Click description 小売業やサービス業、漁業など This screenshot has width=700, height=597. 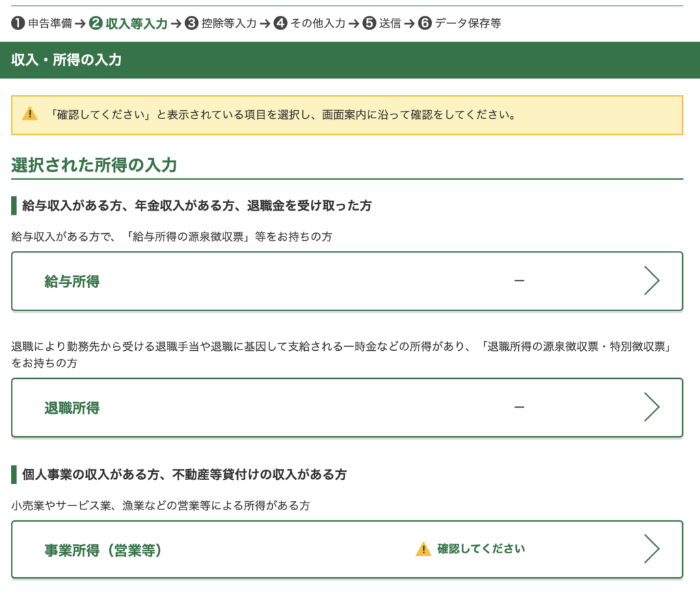click(161, 505)
